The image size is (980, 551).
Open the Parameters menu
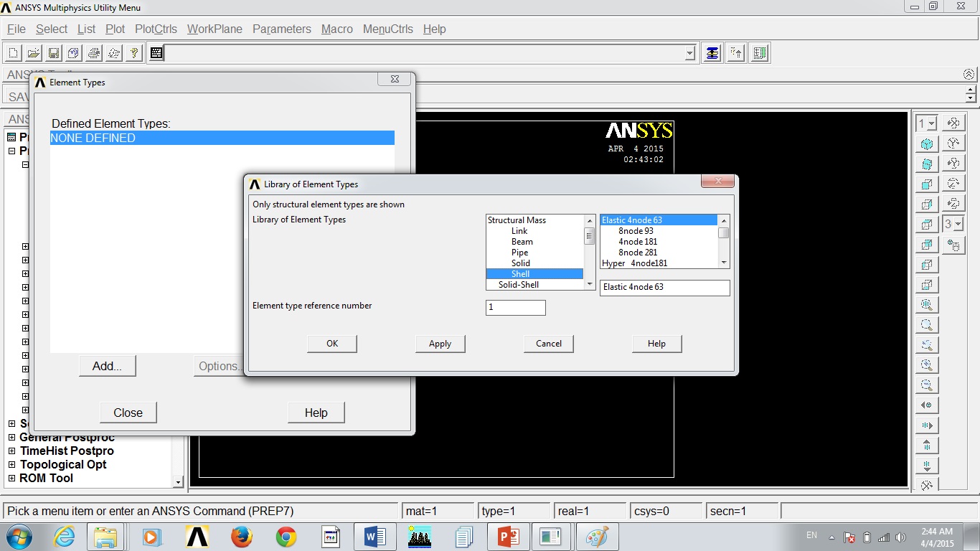click(282, 29)
